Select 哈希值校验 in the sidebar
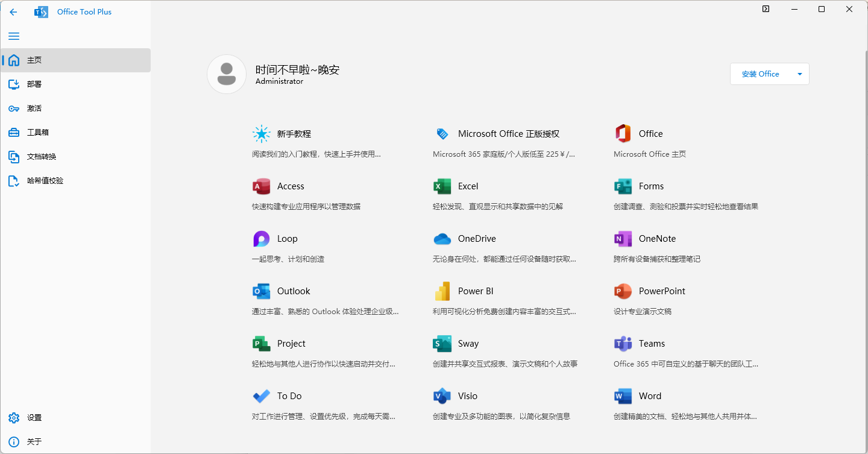The image size is (868, 454). tap(76, 181)
